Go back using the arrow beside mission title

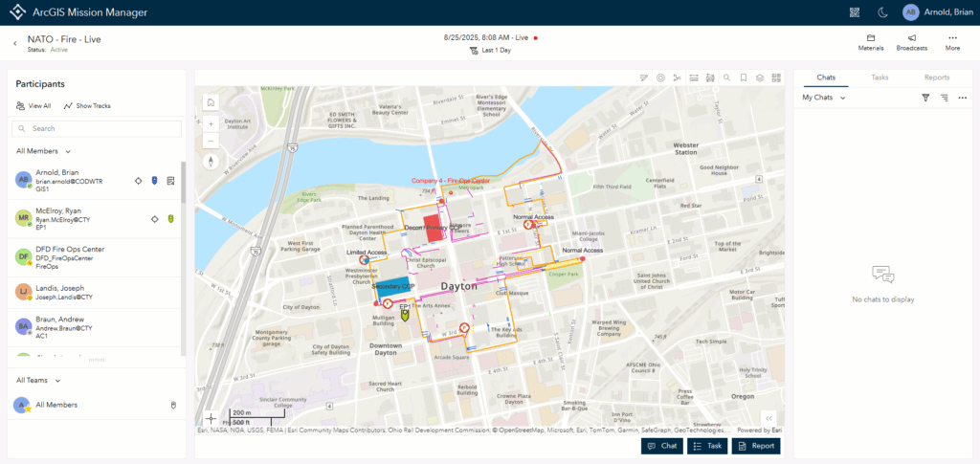[x=15, y=43]
